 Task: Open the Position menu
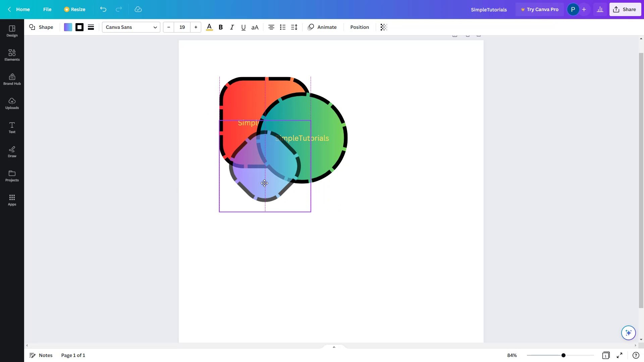pyautogui.click(x=359, y=27)
